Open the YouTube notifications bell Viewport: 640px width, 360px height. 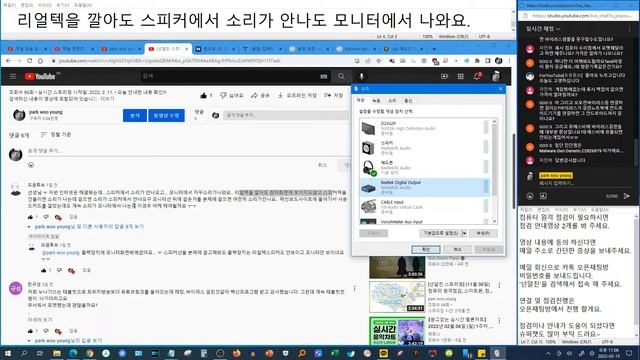click(x=477, y=76)
